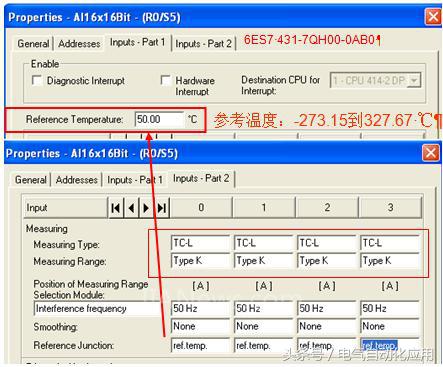Select Inputs - Part 2 tab in lower window
Screen dimensions: 443x367
(x=201, y=178)
